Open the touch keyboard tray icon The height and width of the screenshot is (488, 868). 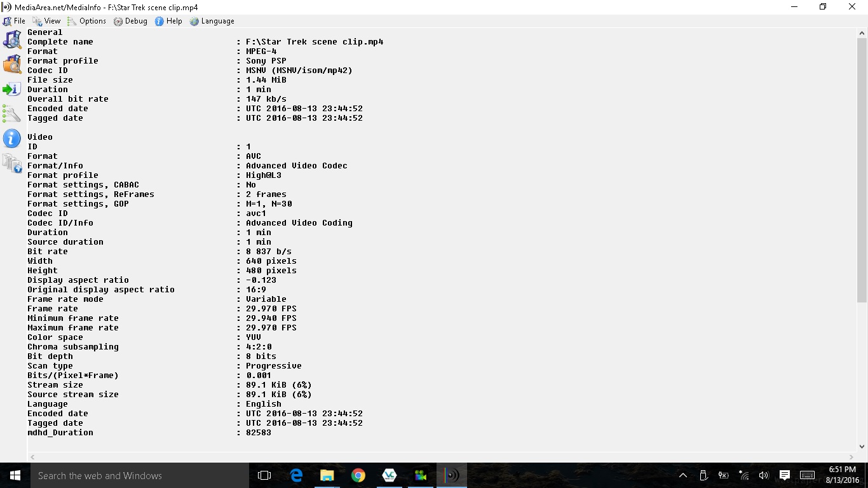808,475
